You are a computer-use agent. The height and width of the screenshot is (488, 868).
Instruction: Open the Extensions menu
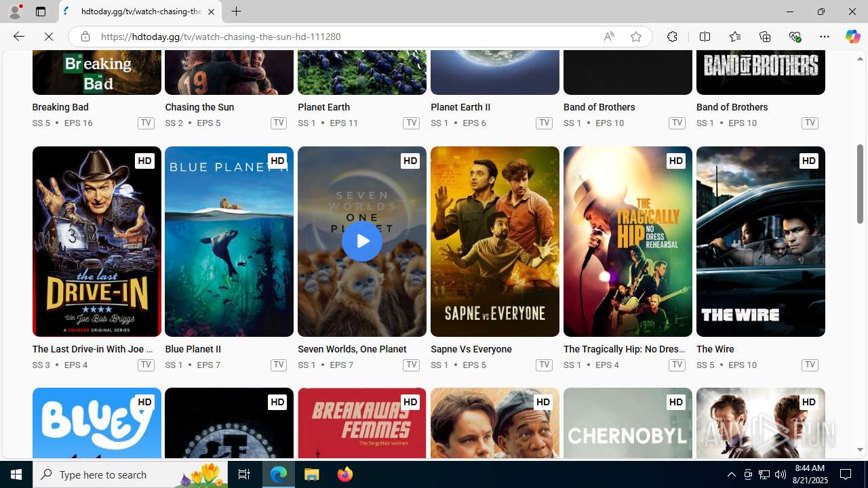(672, 37)
